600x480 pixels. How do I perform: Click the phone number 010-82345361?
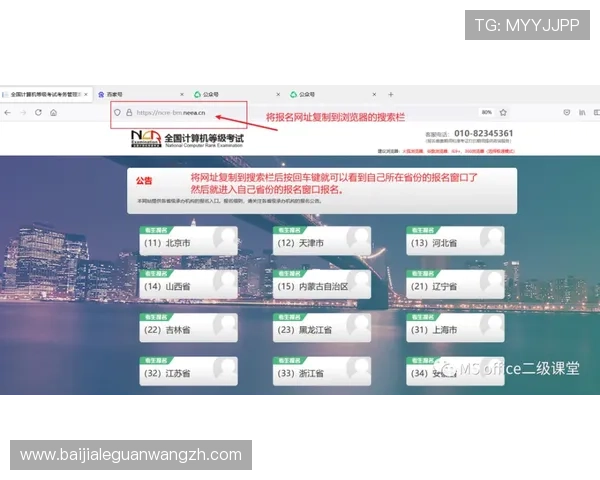(x=483, y=133)
